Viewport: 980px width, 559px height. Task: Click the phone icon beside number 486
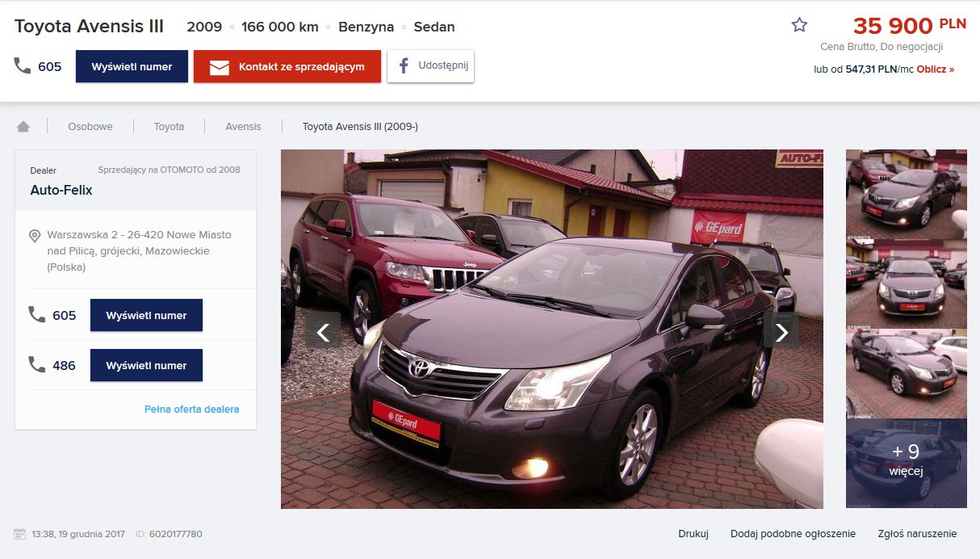pos(37,365)
